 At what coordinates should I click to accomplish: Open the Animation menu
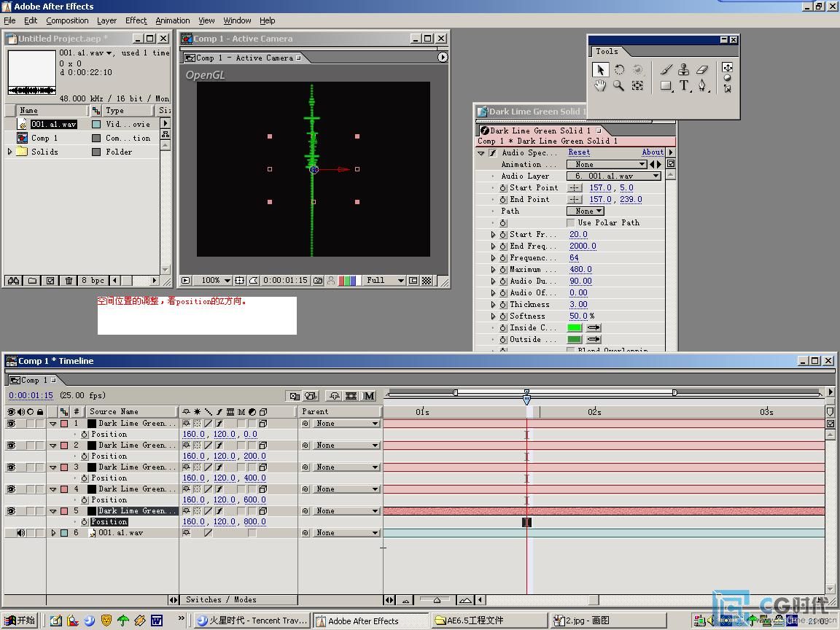(173, 20)
